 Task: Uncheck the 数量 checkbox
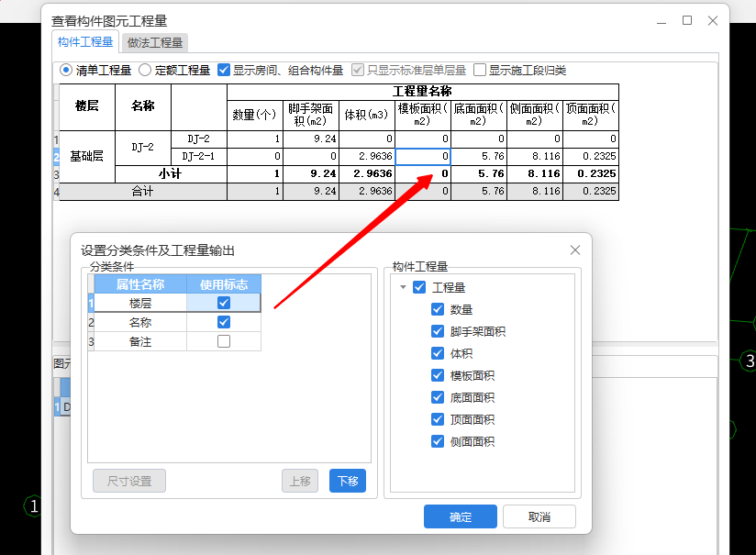point(438,309)
